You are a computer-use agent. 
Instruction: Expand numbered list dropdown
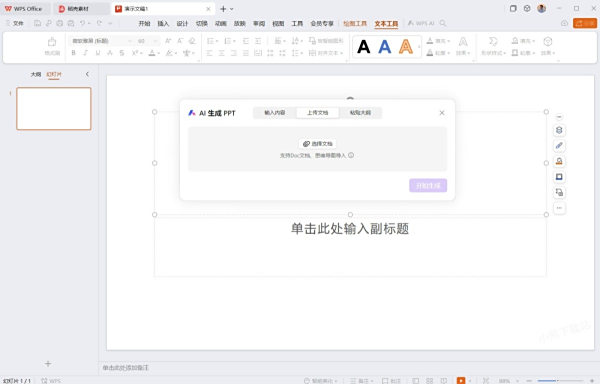(234, 41)
